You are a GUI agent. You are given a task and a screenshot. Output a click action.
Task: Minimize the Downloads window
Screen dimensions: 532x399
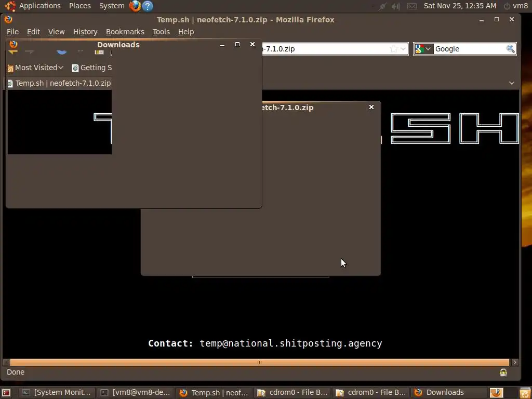point(222,45)
